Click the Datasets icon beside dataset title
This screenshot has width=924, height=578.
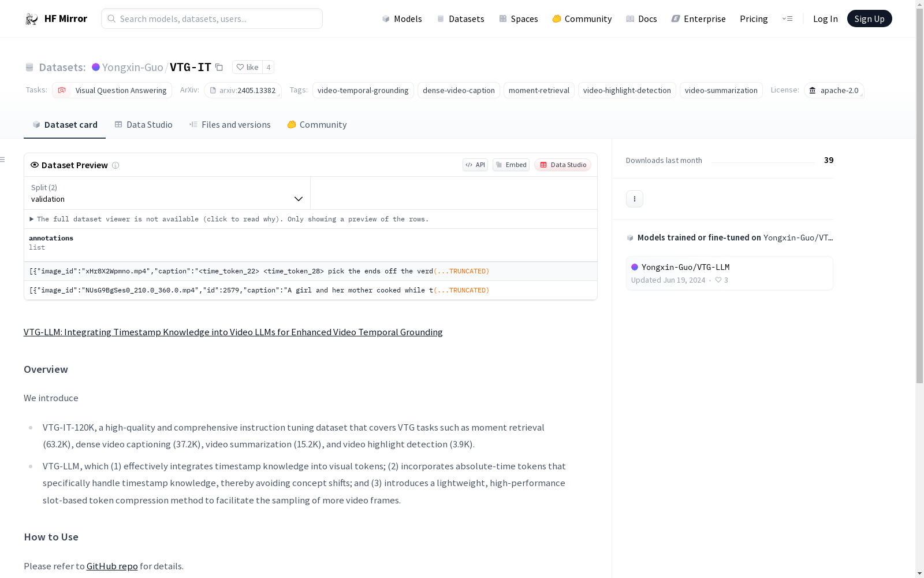click(x=29, y=67)
